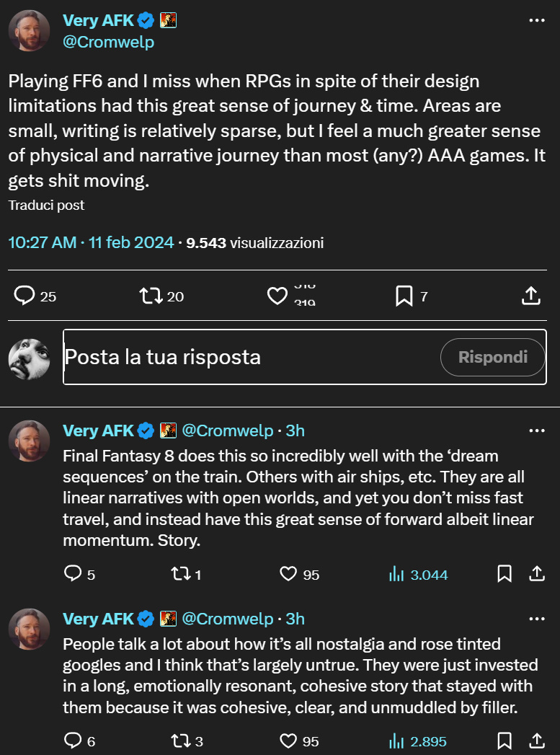Image resolution: width=560 pixels, height=755 pixels.
Task: Click the Traduci post link
Action: (45, 206)
